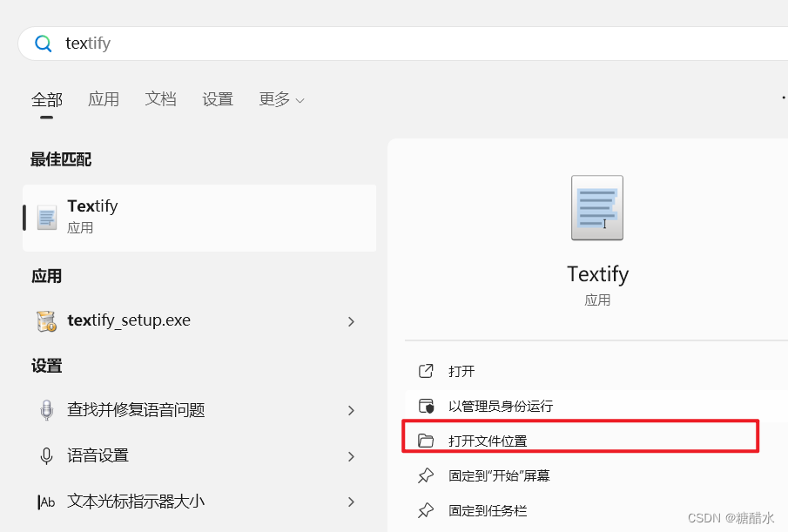This screenshot has height=532, width=788.
Task: Click the textify search input field
Action: [x=403, y=44]
